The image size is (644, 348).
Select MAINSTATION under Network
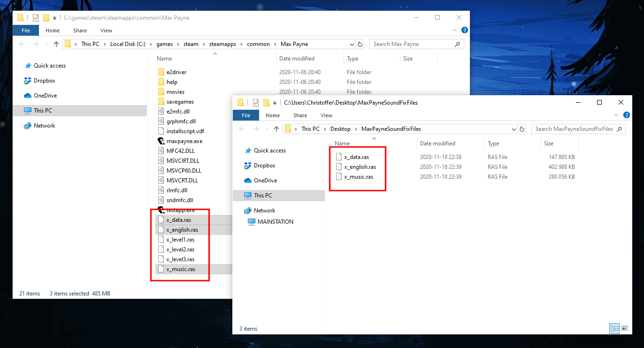point(275,221)
